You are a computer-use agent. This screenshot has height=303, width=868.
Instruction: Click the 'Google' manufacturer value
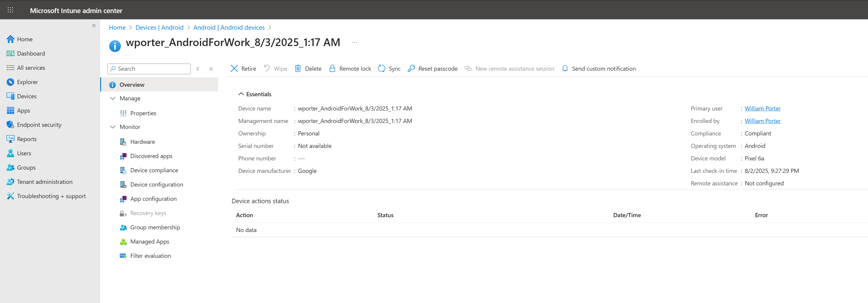click(x=307, y=171)
